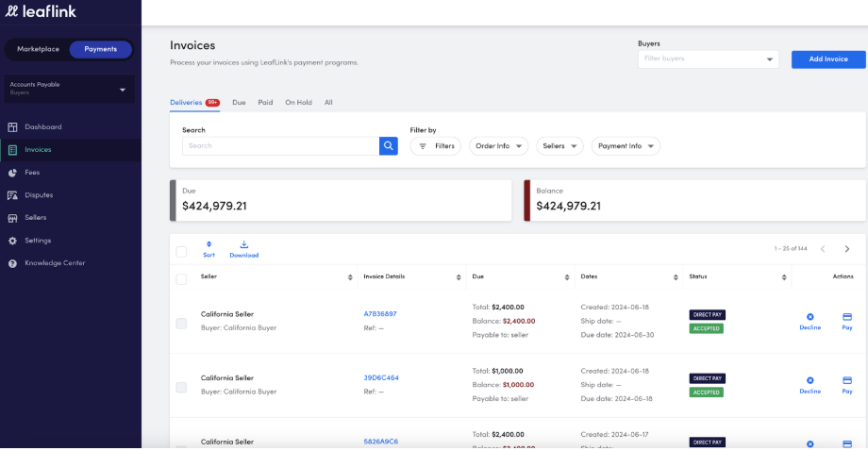
Task: Sort by the Status column arrows
Action: pyautogui.click(x=784, y=277)
